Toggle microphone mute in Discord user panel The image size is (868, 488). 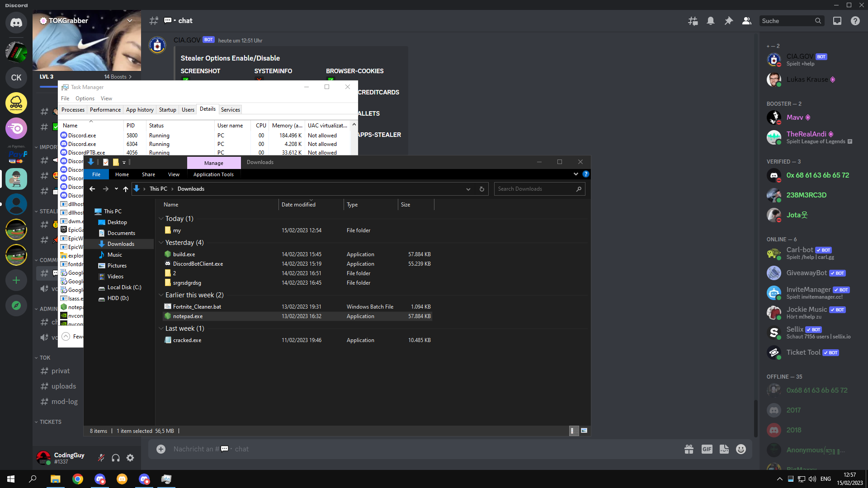(x=101, y=458)
